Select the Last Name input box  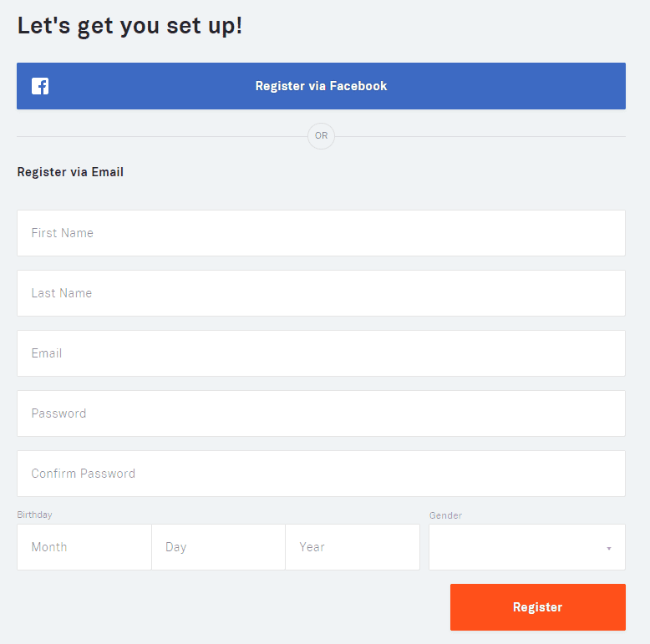[x=321, y=293]
